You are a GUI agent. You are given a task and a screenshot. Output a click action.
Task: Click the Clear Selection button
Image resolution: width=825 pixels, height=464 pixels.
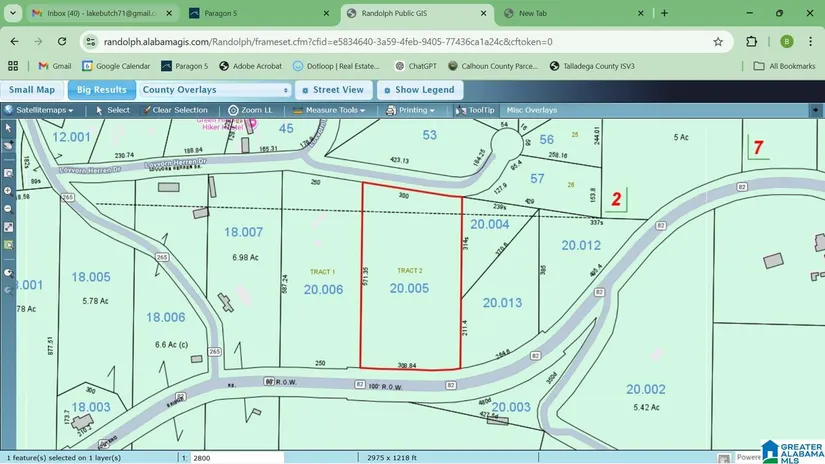pyautogui.click(x=174, y=110)
